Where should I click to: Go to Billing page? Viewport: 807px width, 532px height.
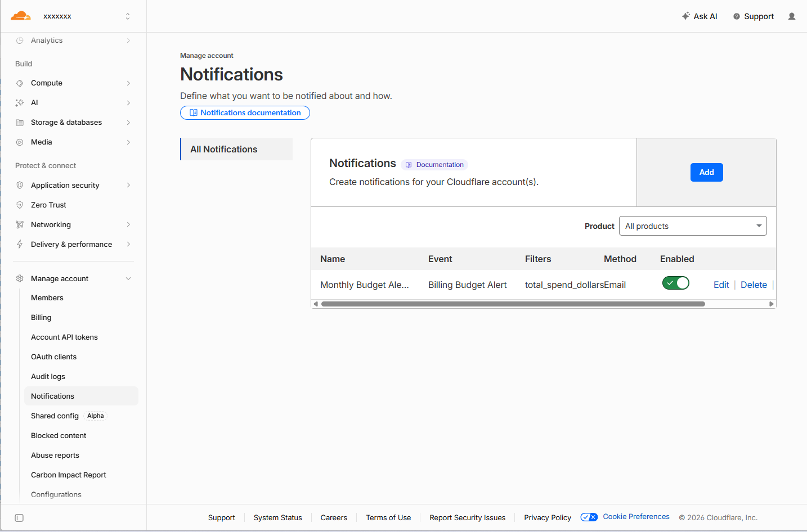(x=41, y=318)
